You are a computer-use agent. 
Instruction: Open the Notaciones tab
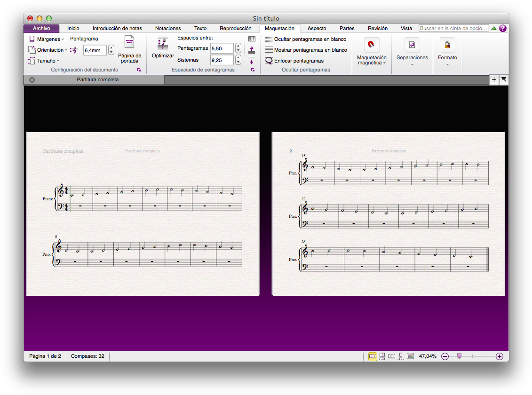point(168,29)
